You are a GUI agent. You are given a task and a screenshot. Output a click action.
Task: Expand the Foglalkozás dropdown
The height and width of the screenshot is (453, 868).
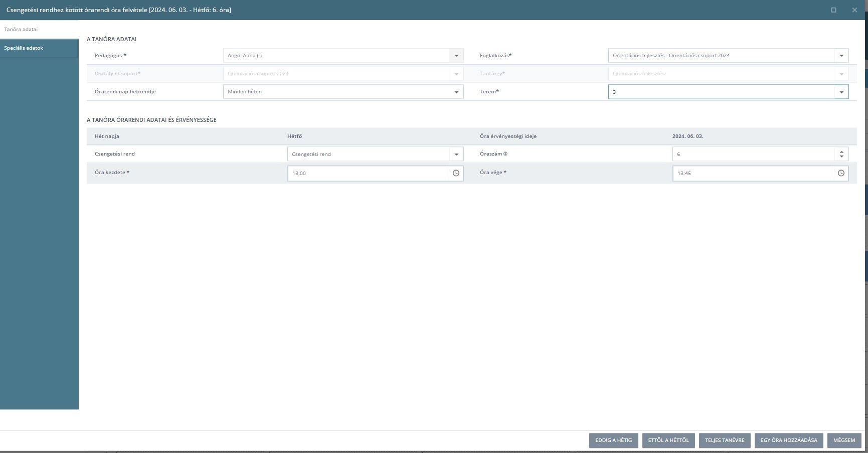click(841, 56)
